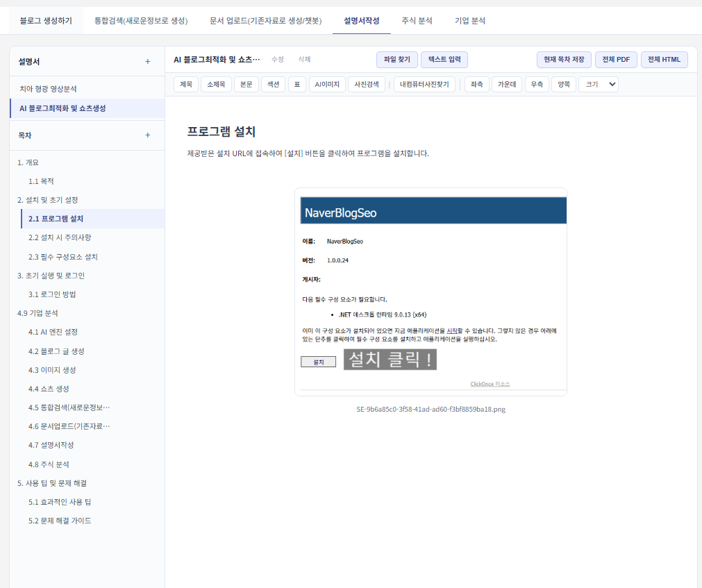Open 문서 업로드(기존자료로 생성/챗봇) tab
Screen dimensions: 702x588
pyautogui.click(x=265, y=21)
